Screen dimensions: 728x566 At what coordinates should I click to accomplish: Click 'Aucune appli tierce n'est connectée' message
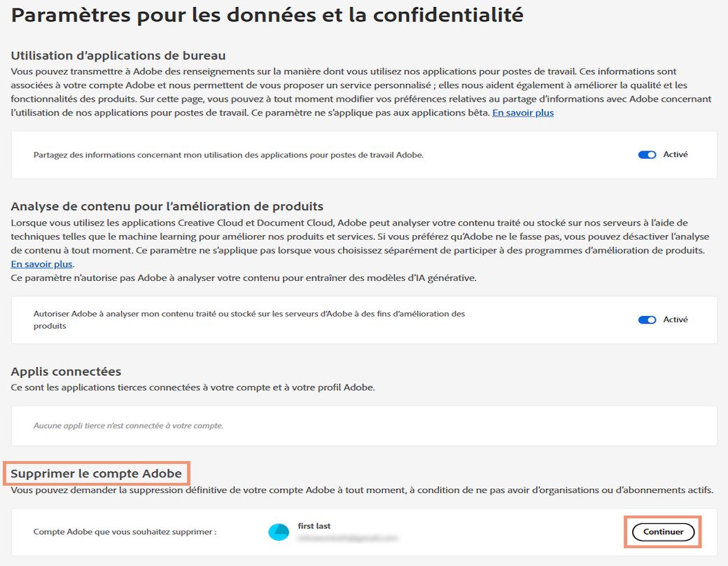coord(128,426)
